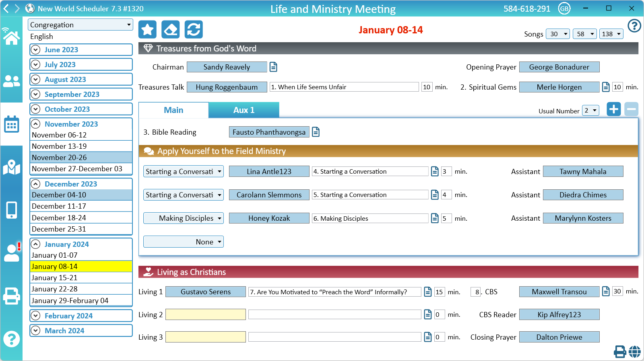Open the help question sidebar icon
Screen dimensions: 644x361
tap(11, 339)
